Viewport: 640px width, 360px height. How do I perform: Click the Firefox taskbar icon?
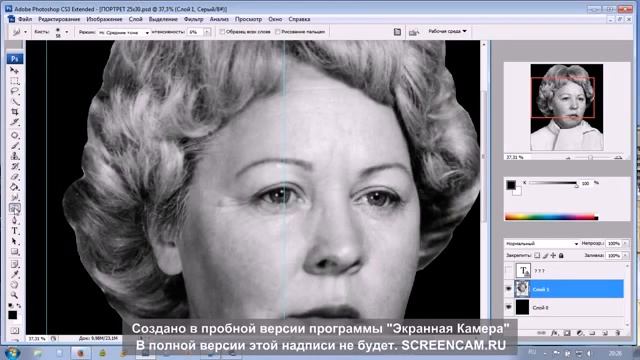click(80, 353)
